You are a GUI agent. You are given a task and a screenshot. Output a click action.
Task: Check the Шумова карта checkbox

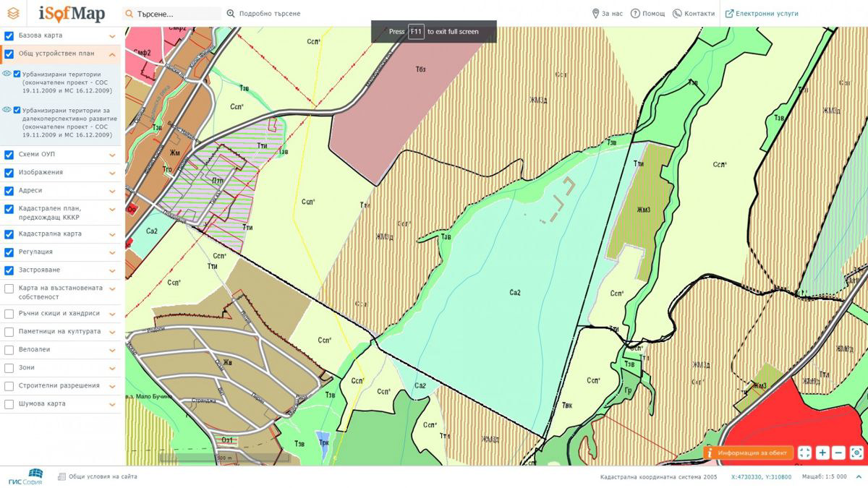pos(9,404)
